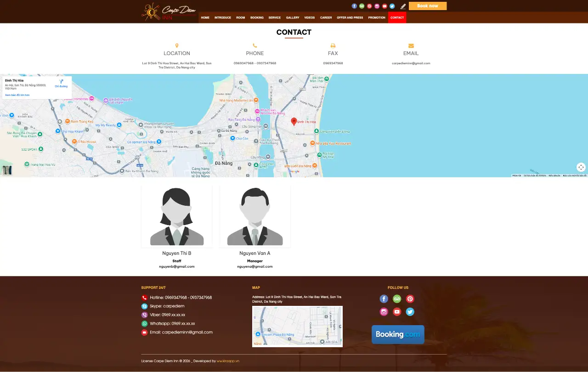The image size is (588, 372).
Task: Open the footer Twitter icon under Follow Us
Action: pyautogui.click(x=410, y=312)
